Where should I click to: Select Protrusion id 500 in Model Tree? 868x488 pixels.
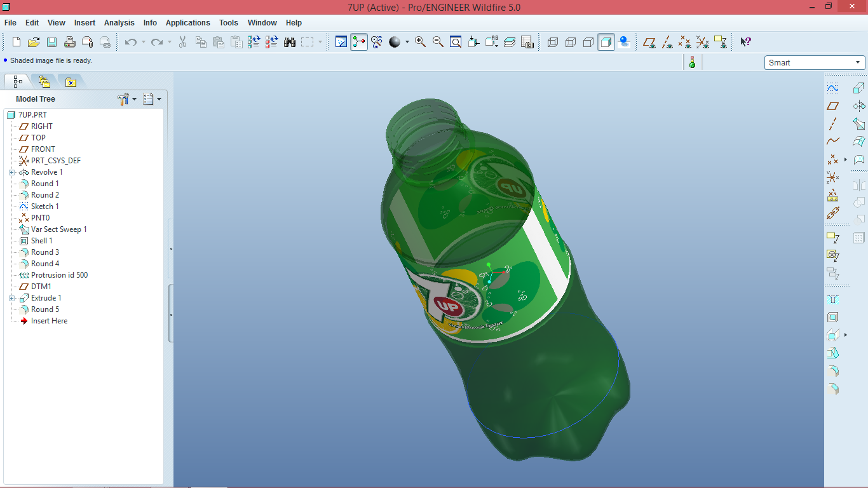pyautogui.click(x=59, y=275)
